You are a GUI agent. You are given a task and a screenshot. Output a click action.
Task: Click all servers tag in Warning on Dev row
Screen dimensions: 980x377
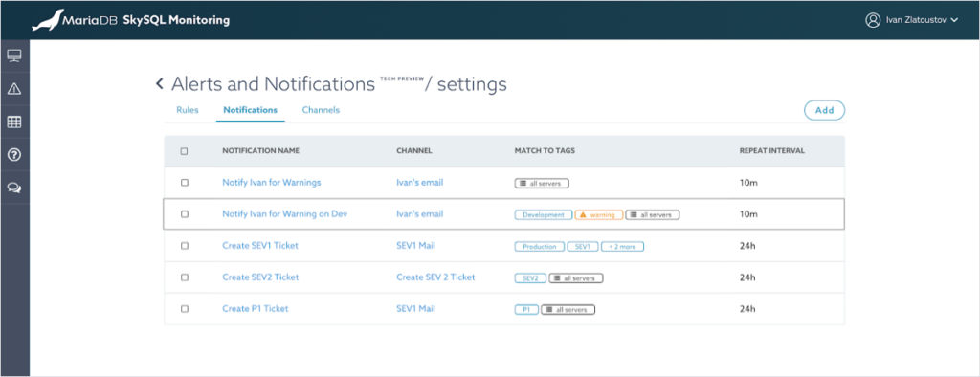[x=653, y=215]
